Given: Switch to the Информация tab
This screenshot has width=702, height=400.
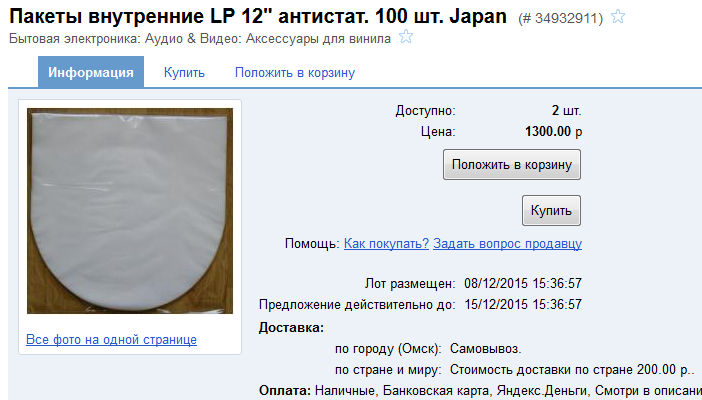Looking at the screenshot, I should click(91, 72).
